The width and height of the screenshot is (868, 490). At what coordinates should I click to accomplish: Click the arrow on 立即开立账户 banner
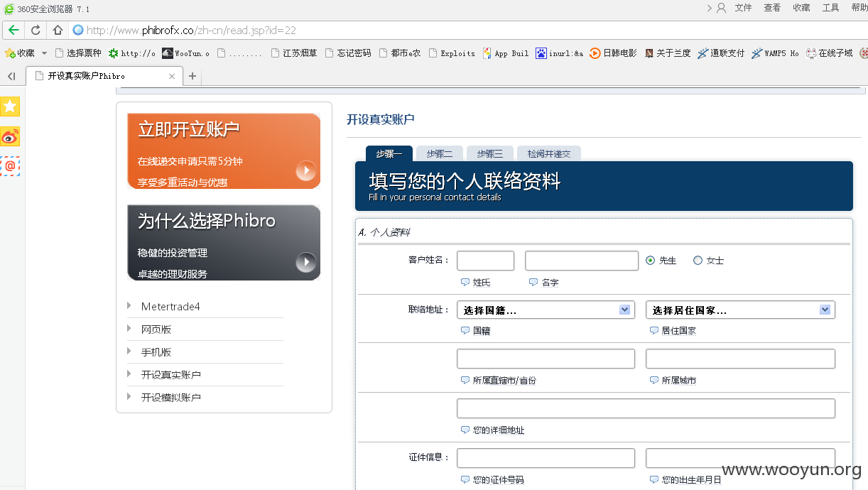[x=306, y=170]
